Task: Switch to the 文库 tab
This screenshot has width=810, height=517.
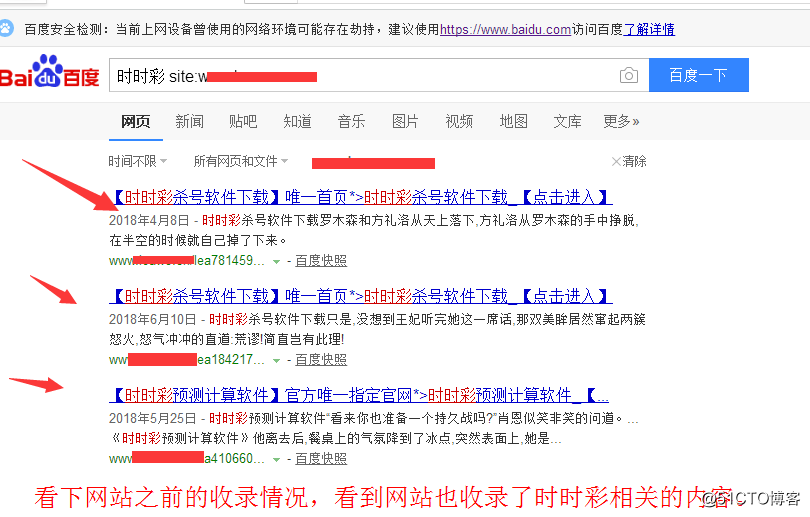Action: pos(567,121)
